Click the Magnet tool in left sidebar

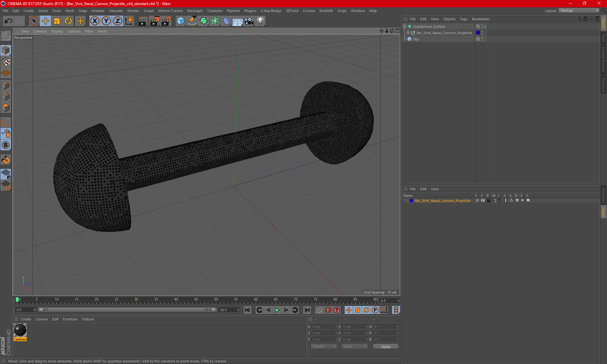point(6,160)
